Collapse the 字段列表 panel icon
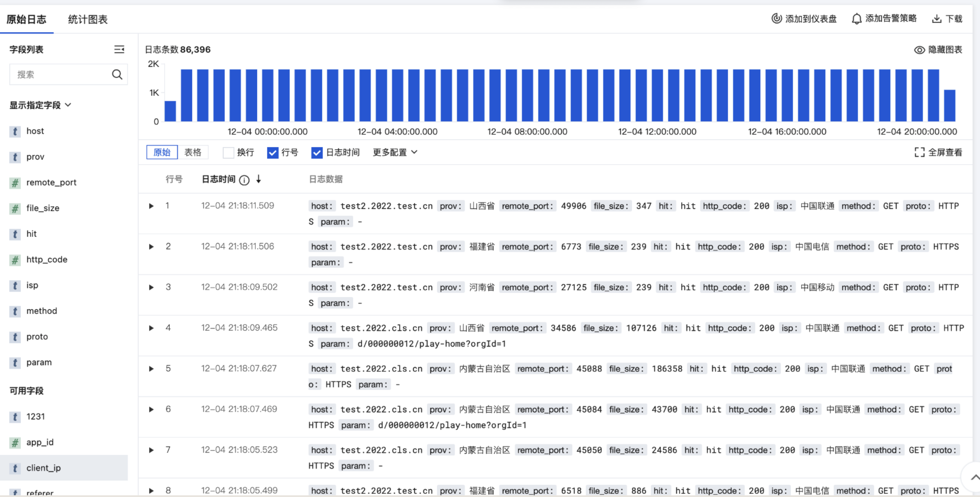 (x=119, y=50)
